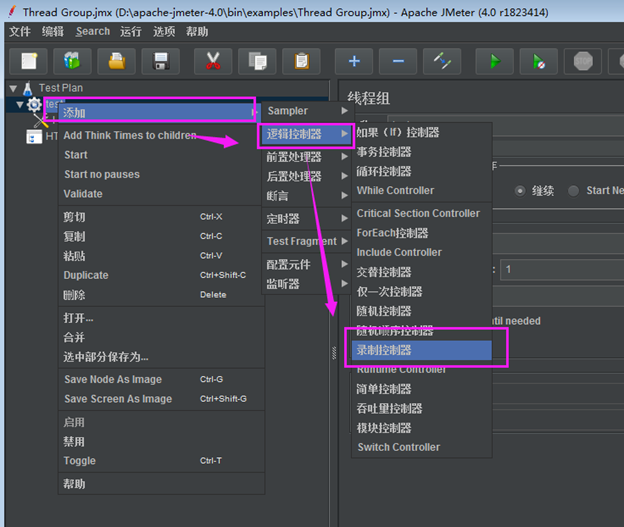624x527 pixels.
Task: Collapse the thread group tree node
Action: (20, 105)
